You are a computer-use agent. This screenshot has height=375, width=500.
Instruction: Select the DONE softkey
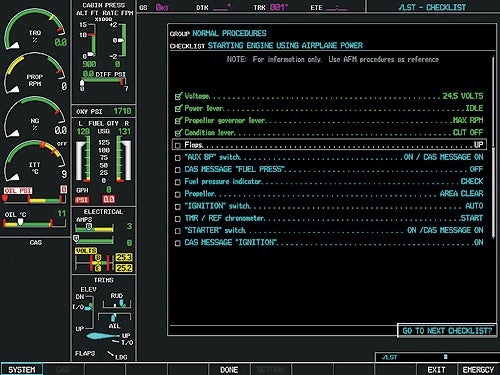229,369
